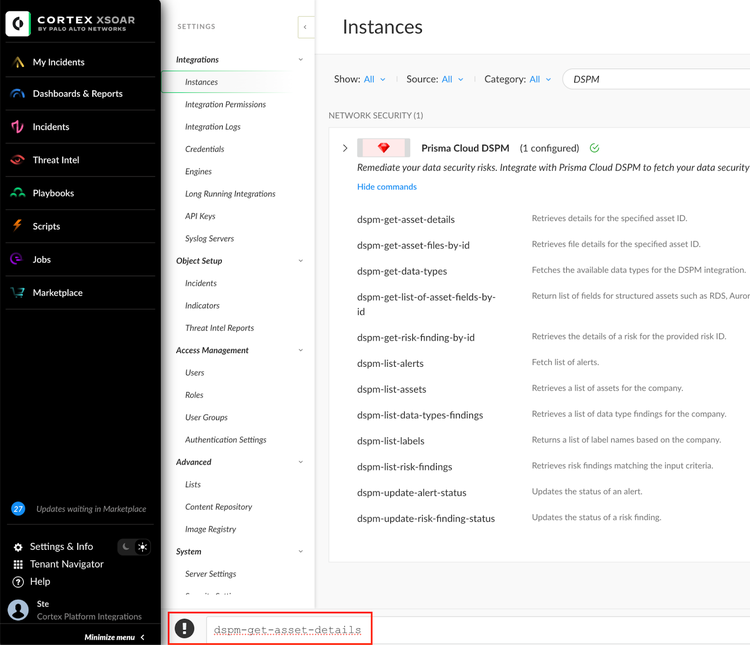This screenshot has height=645, width=750.
Task: Collapse the Integrations section chevron
Action: 301,60
